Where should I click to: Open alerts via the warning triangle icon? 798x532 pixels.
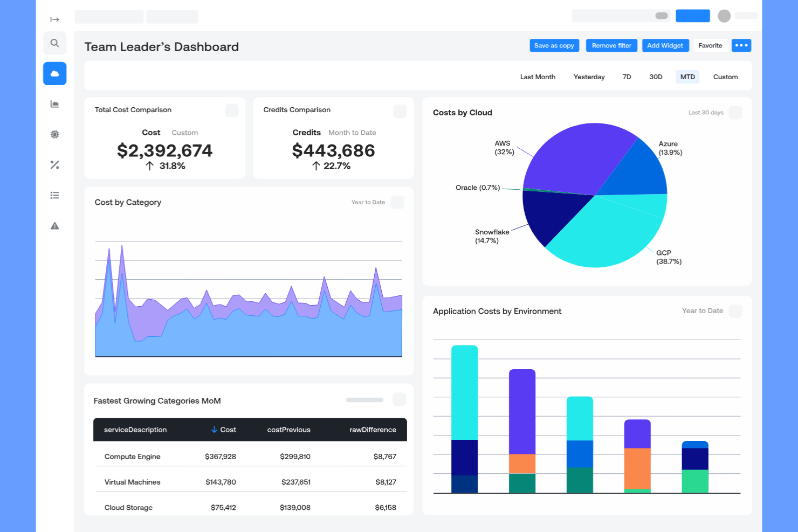[54, 226]
